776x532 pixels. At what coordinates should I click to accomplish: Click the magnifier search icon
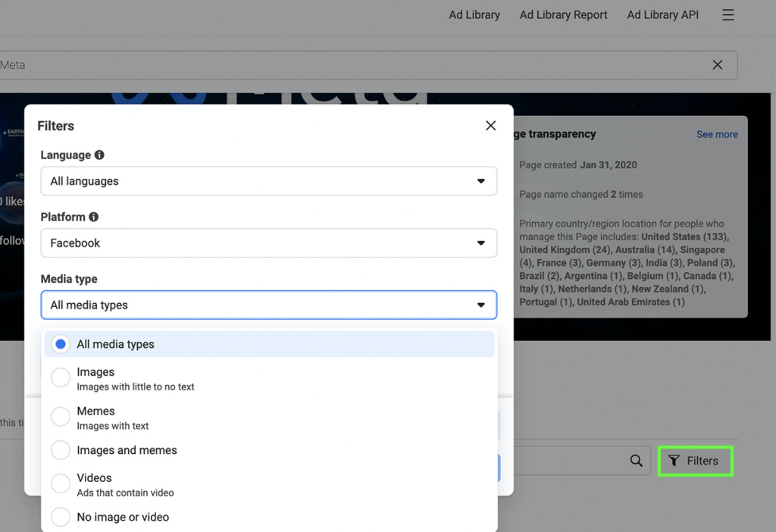pyautogui.click(x=636, y=461)
